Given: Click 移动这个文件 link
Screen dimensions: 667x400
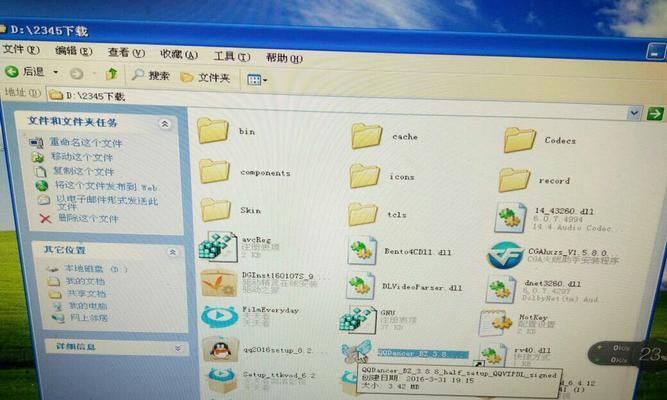Looking at the screenshot, I should point(82,157).
